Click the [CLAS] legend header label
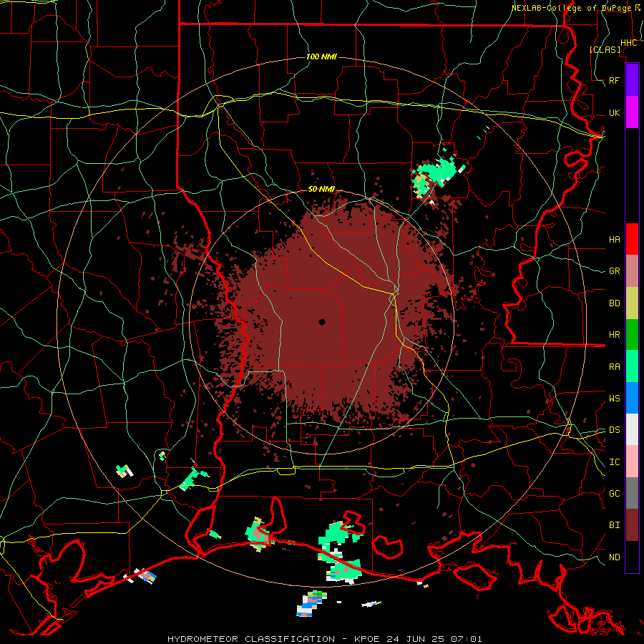Viewport: 644px width, 644px height. [x=605, y=49]
